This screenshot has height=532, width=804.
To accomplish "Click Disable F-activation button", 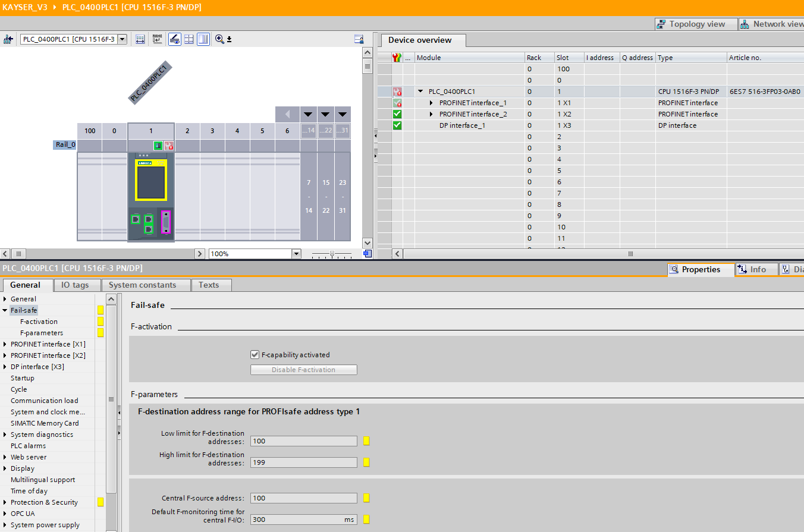I will 303,370.
